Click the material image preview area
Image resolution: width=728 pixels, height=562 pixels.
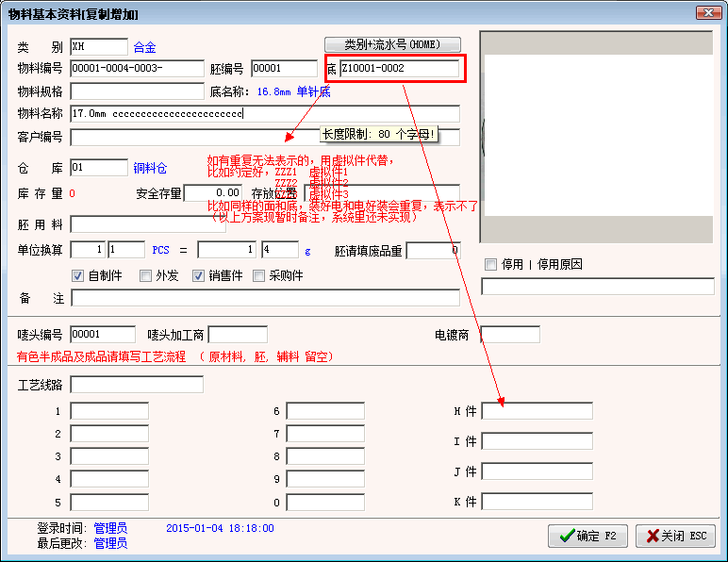tap(596, 137)
